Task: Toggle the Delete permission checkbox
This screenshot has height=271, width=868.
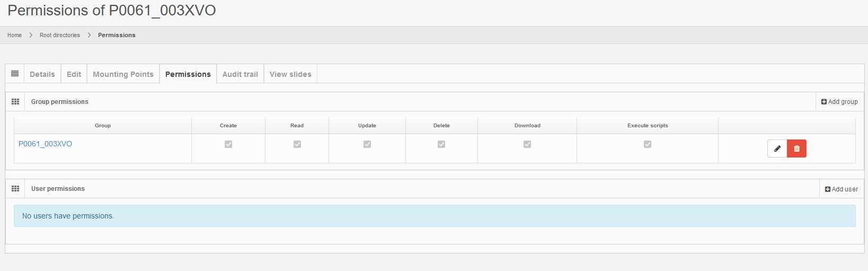Action: click(441, 144)
